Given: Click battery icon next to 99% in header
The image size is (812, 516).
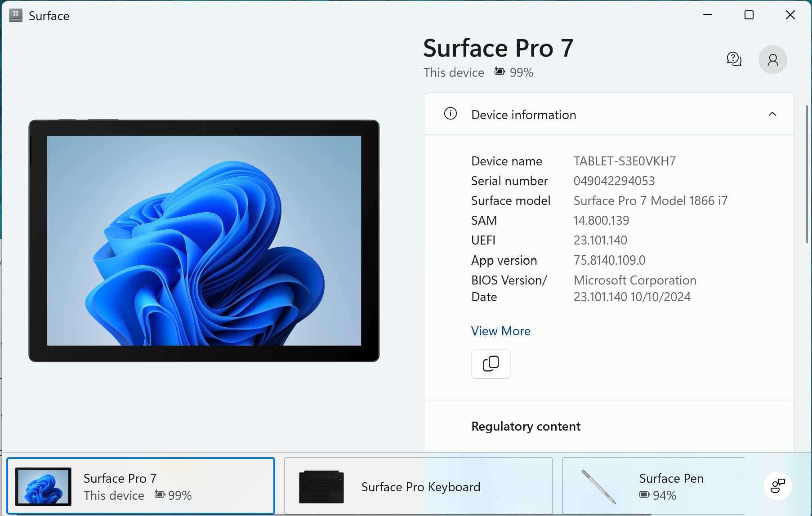Looking at the screenshot, I should tap(500, 71).
